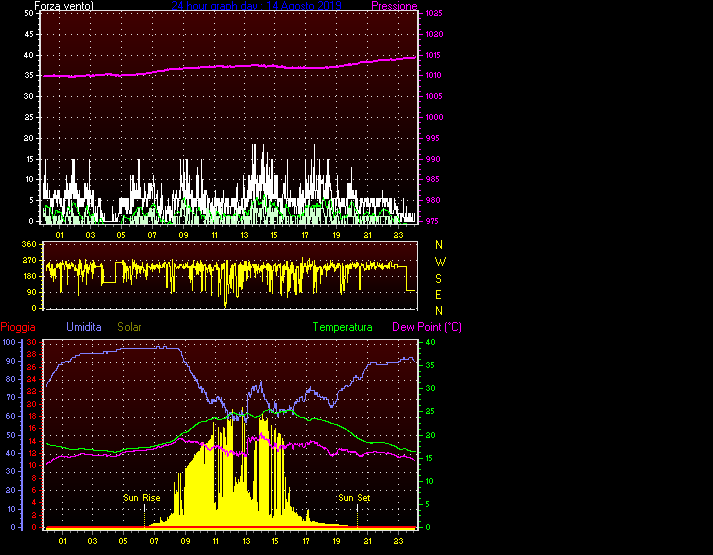Click pressure axis value 1010
713x555 pixels.
coord(434,75)
